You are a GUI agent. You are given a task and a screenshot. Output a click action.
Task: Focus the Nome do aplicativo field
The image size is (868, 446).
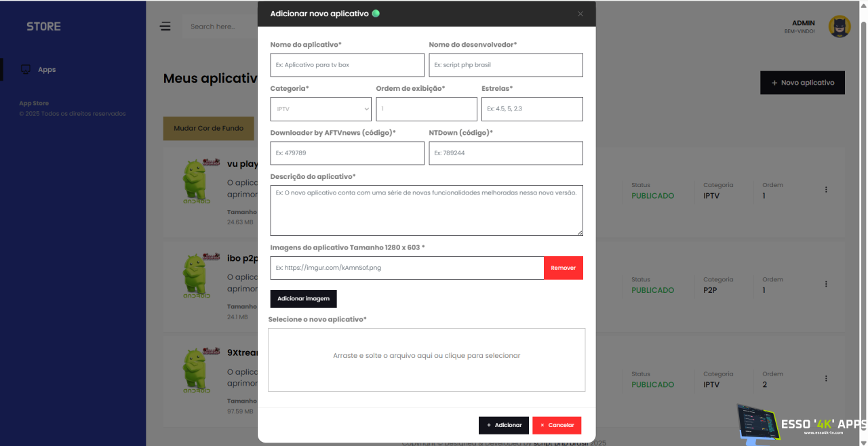coord(347,65)
